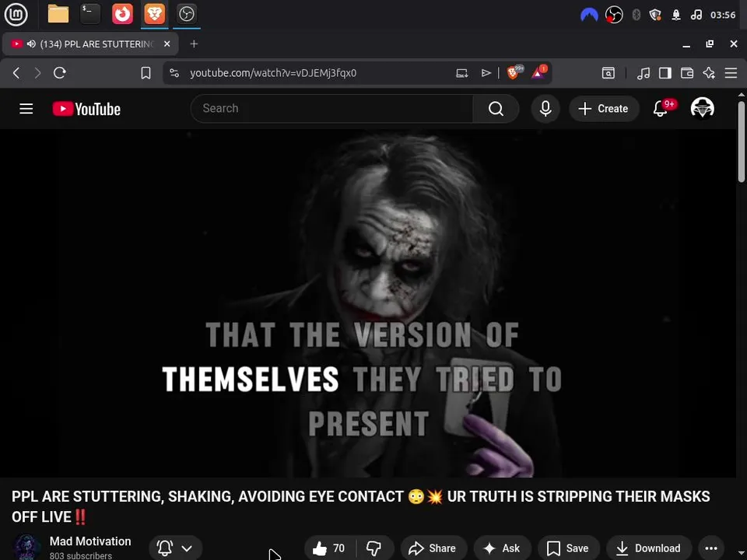Viewport: 747px width, 560px height.
Task: Launch the terminal from the panel
Action: point(90,14)
